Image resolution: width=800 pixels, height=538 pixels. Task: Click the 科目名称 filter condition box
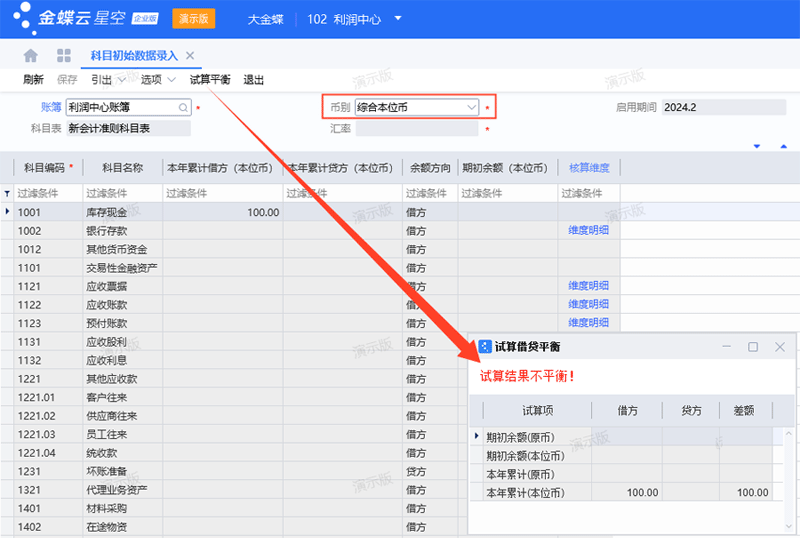tap(122, 193)
